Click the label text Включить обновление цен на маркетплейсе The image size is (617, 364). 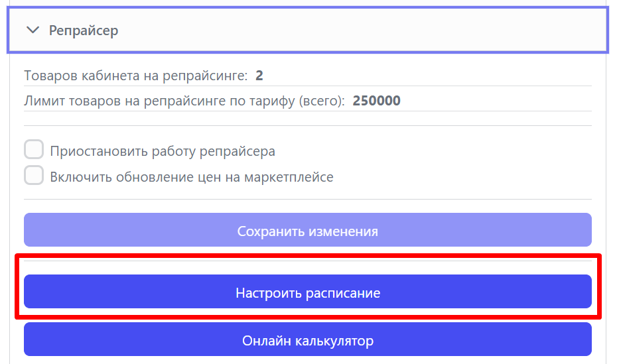pos(192,177)
